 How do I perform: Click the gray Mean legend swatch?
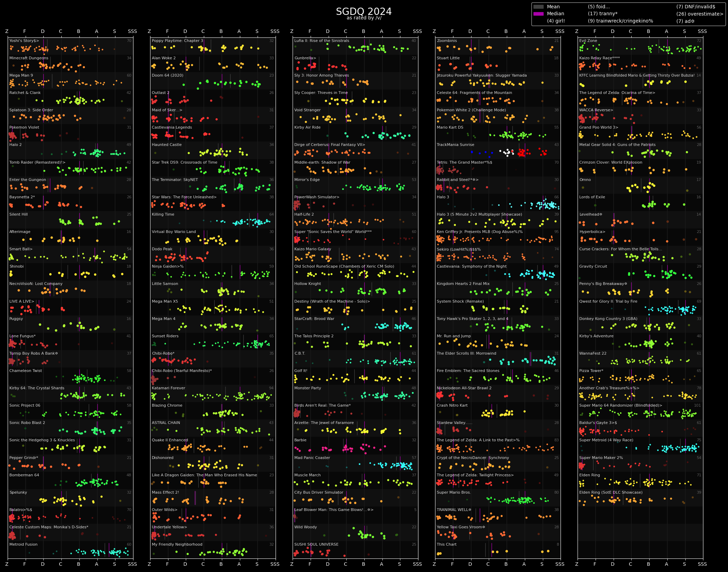tap(538, 7)
